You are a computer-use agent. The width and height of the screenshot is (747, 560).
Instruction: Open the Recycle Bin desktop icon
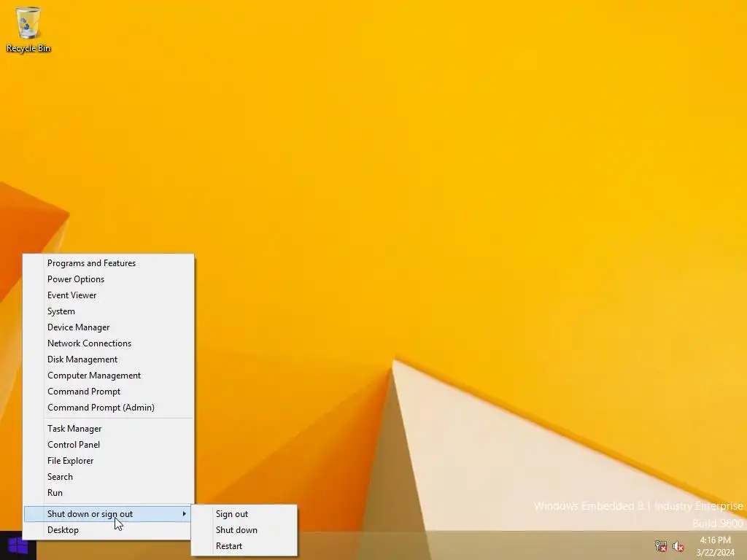pyautogui.click(x=28, y=29)
